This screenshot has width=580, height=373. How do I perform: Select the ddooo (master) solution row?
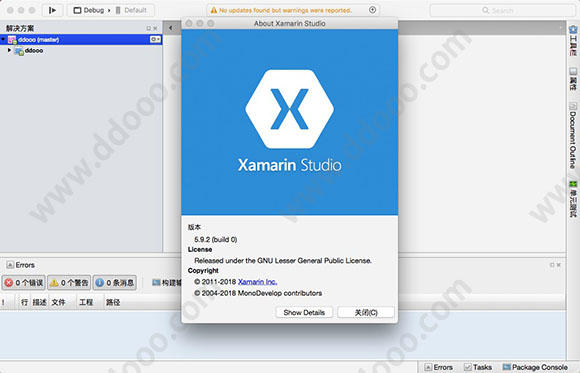pos(81,40)
